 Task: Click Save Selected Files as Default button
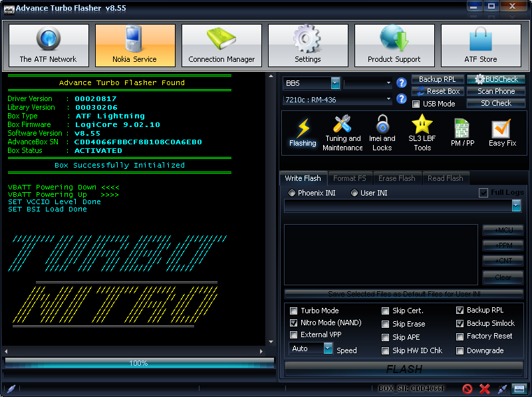coord(404,293)
